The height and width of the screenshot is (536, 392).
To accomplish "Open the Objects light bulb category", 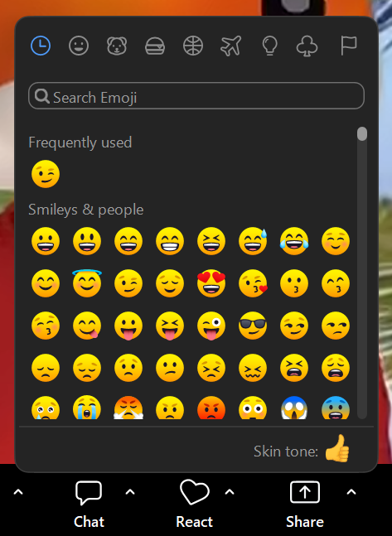I will click(269, 46).
